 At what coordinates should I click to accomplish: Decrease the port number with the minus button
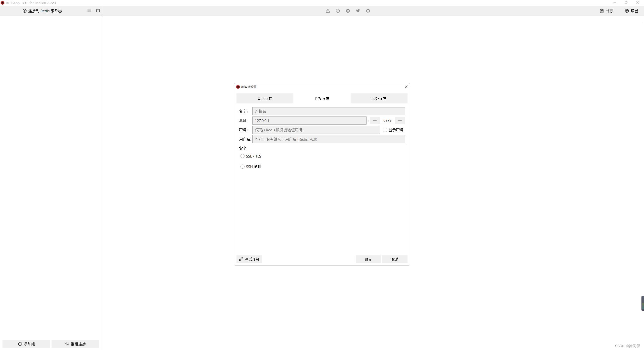click(x=375, y=121)
